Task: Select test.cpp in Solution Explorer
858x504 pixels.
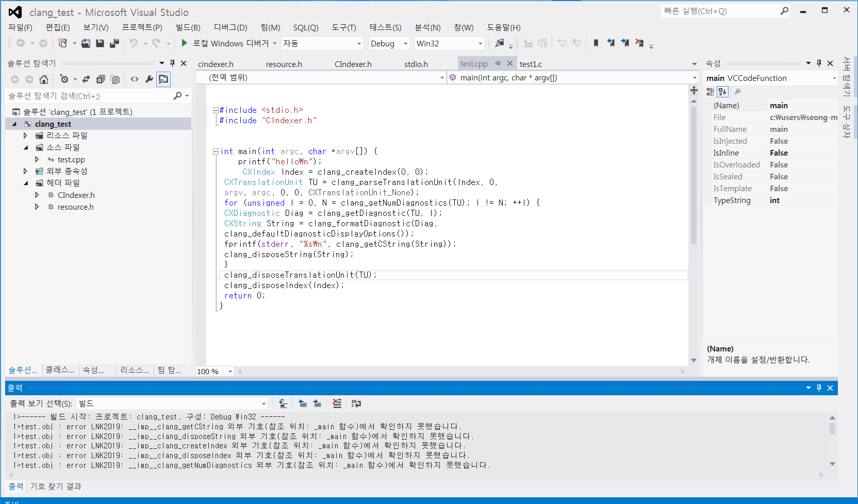Action: [x=71, y=160]
